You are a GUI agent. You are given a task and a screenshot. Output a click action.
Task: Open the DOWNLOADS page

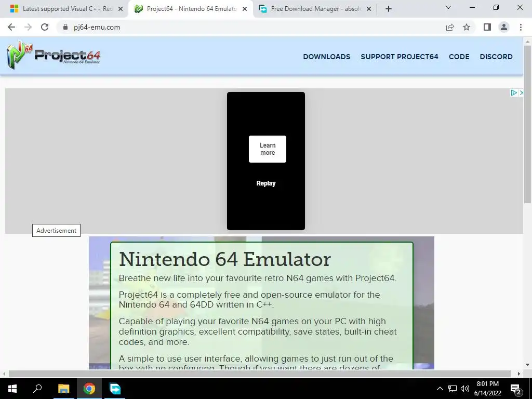pos(326,57)
